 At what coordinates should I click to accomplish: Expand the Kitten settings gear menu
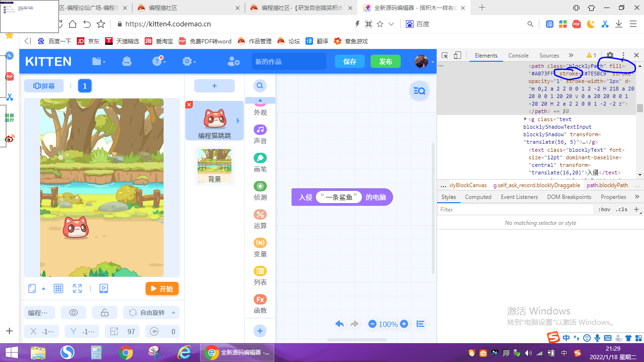point(189,61)
